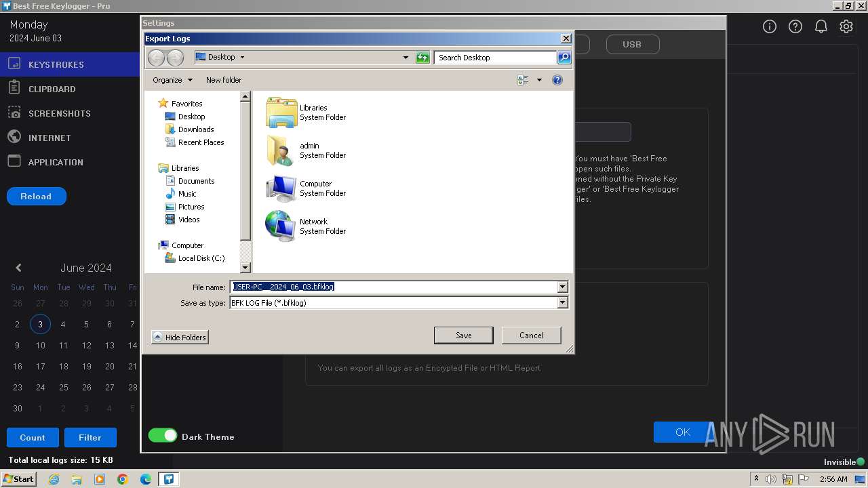Select June 3 in the calendar

pos(40,325)
